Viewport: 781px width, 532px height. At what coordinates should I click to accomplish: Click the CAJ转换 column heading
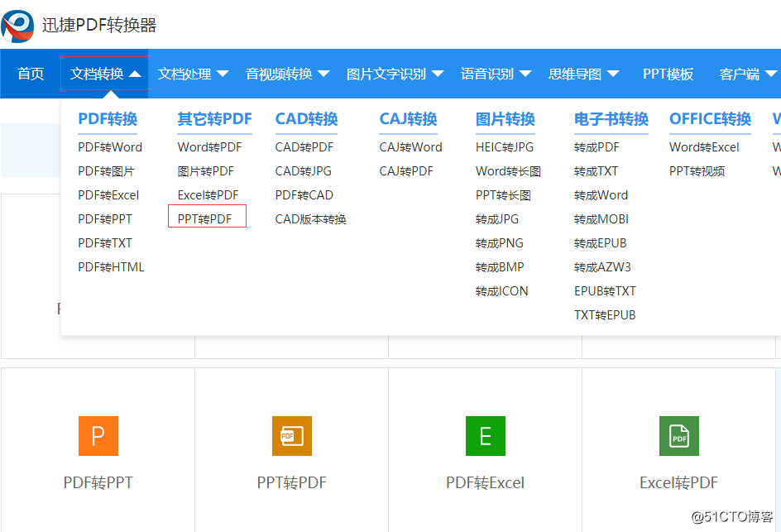click(409, 119)
